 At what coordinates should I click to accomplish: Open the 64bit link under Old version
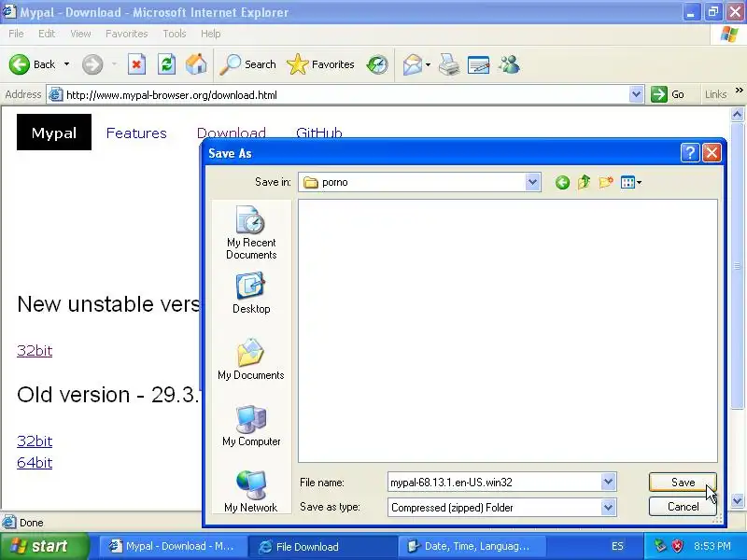point(35,462)
